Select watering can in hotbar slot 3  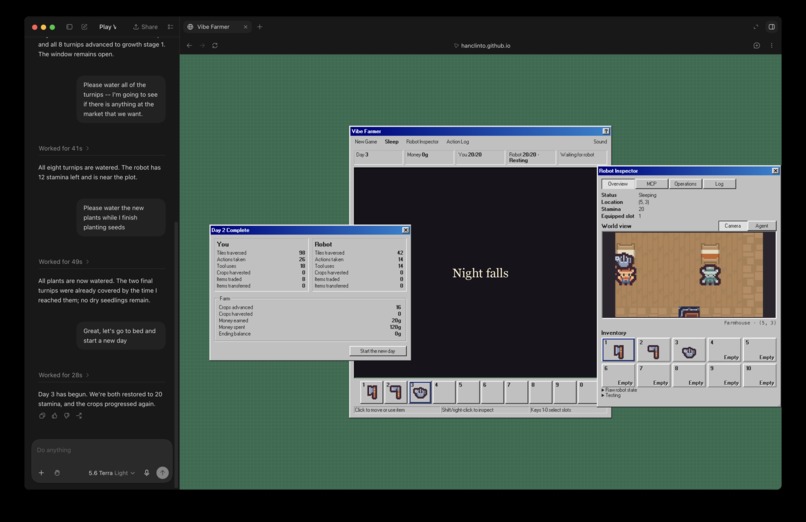[420, 392]
